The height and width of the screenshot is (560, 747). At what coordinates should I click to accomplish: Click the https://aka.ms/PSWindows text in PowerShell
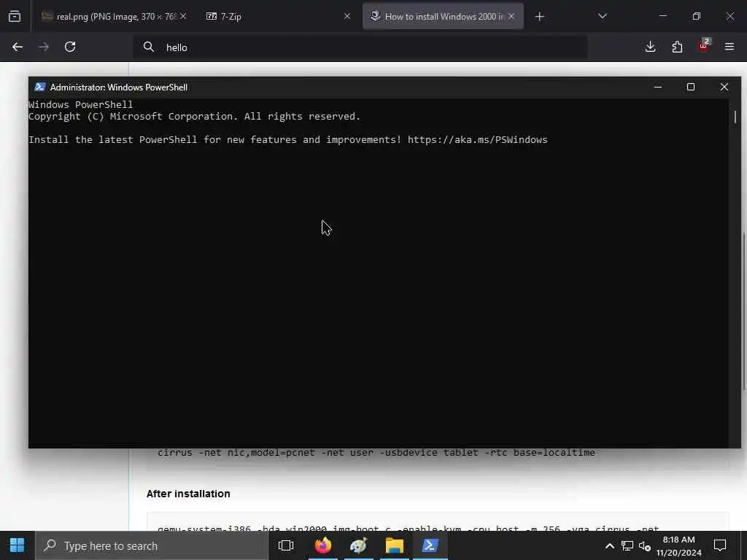(477, 139)
